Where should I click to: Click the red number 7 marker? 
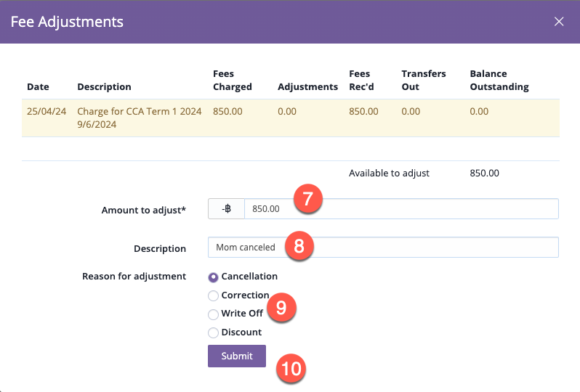click(x=307, y=200)
